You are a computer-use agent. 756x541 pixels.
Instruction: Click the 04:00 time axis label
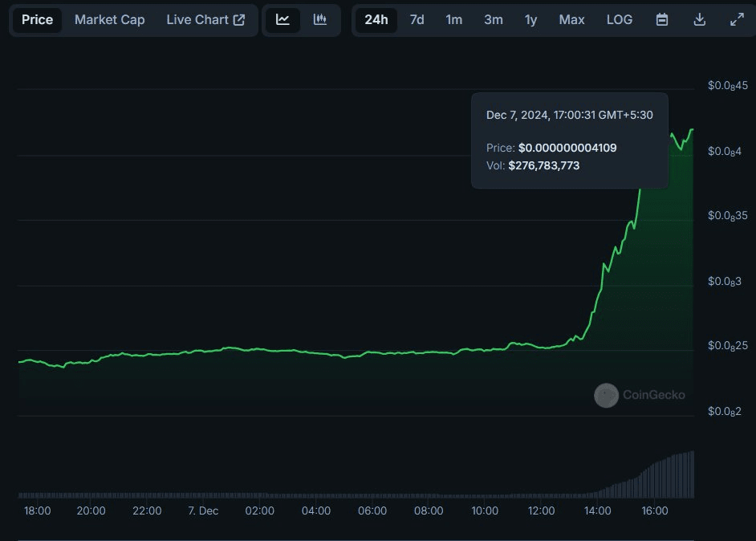coord(316,510)
